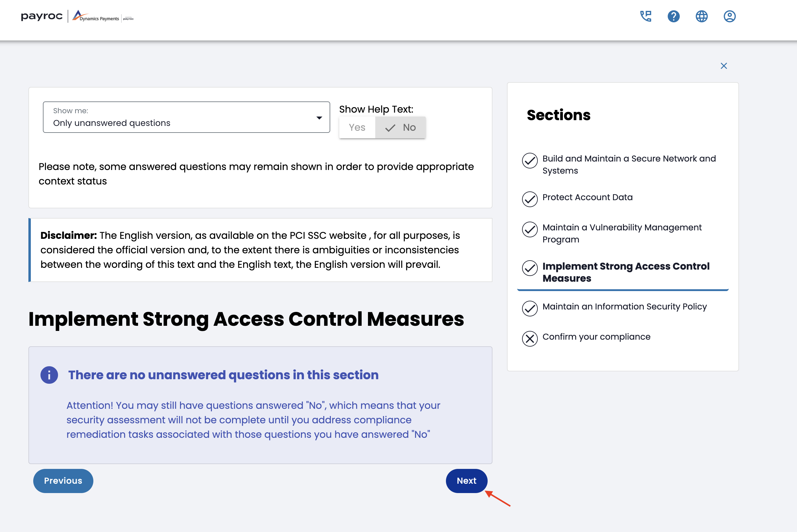The width and height of the screenshot is (797, 532).
Task: Click the globe language selector icon
Action: pos(702,16)
